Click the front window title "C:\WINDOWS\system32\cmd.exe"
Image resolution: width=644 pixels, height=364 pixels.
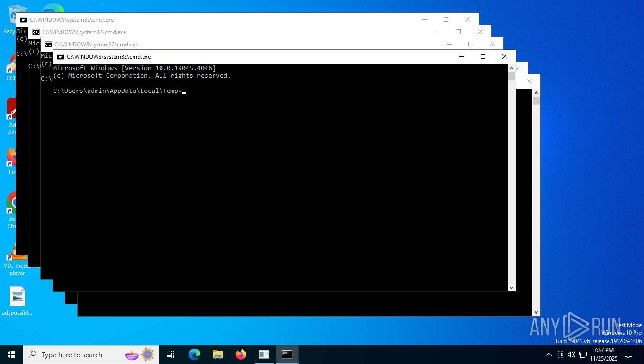pos(109,57)
